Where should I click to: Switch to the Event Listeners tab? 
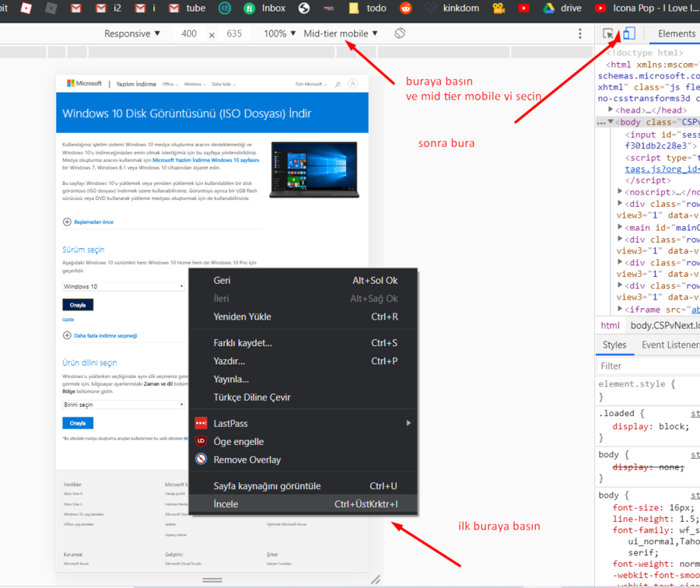click(x=670, y=345)
